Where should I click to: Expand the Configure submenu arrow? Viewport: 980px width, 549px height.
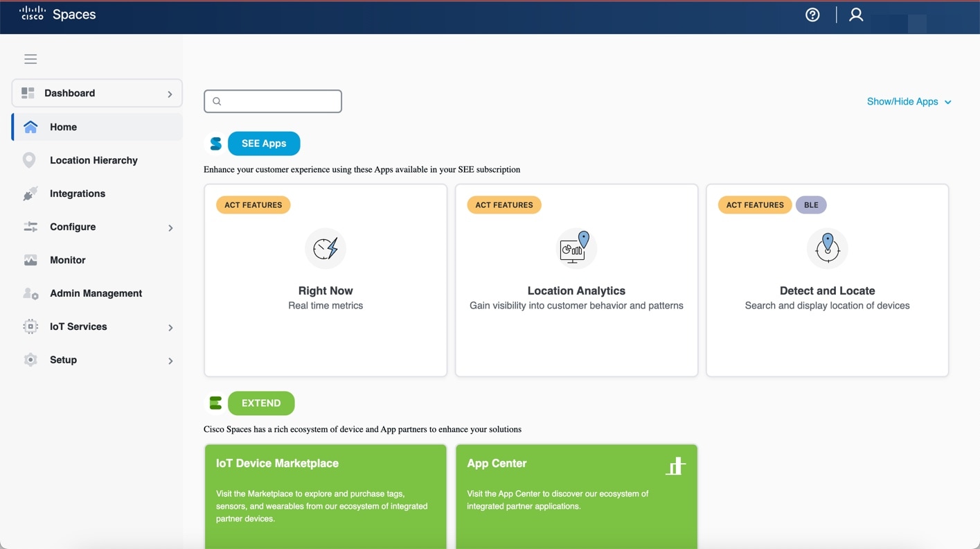point(170,227)
